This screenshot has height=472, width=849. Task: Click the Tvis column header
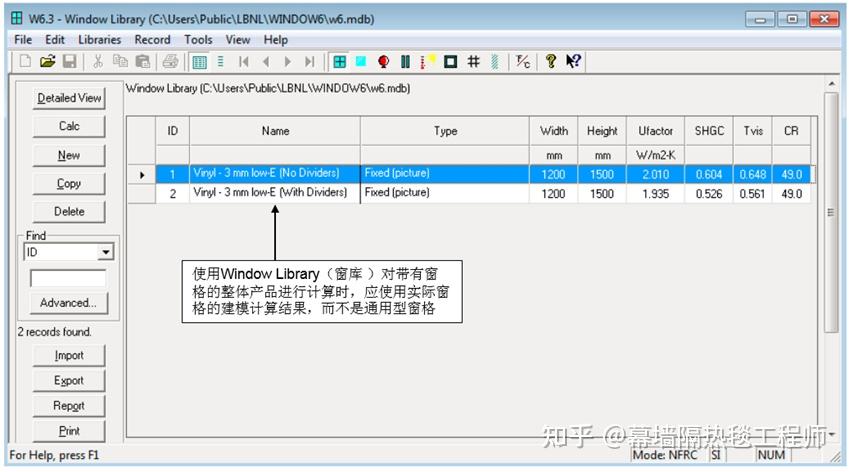click(753, 130)
